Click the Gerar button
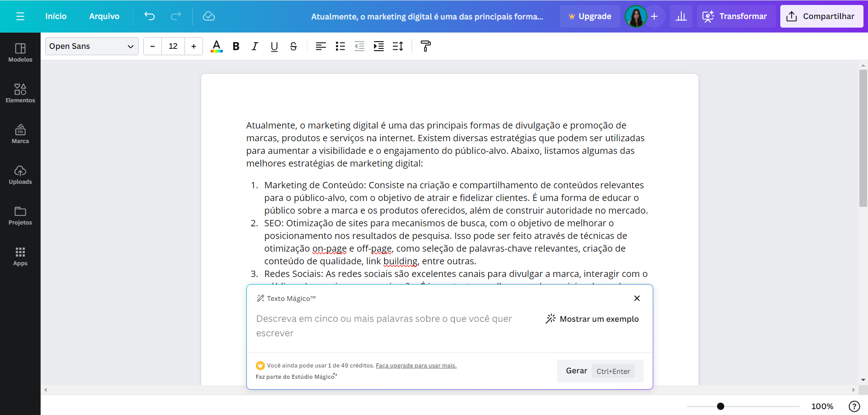 click(576, 371)
